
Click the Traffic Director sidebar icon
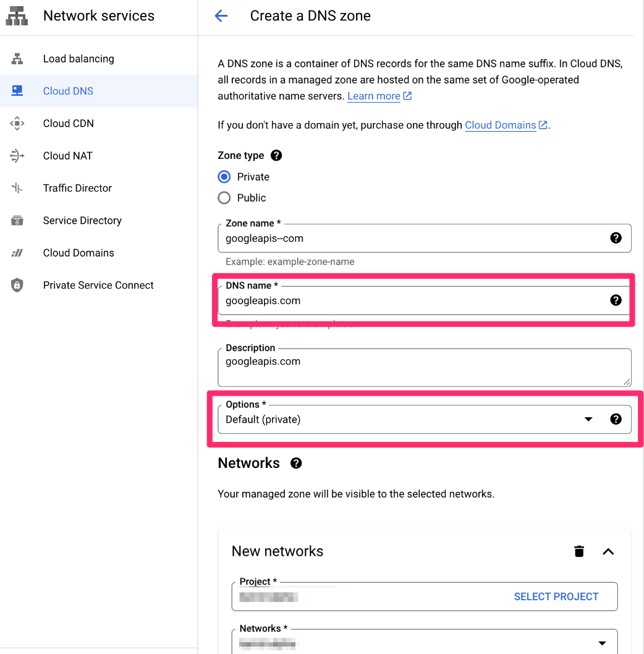point(17,188)
